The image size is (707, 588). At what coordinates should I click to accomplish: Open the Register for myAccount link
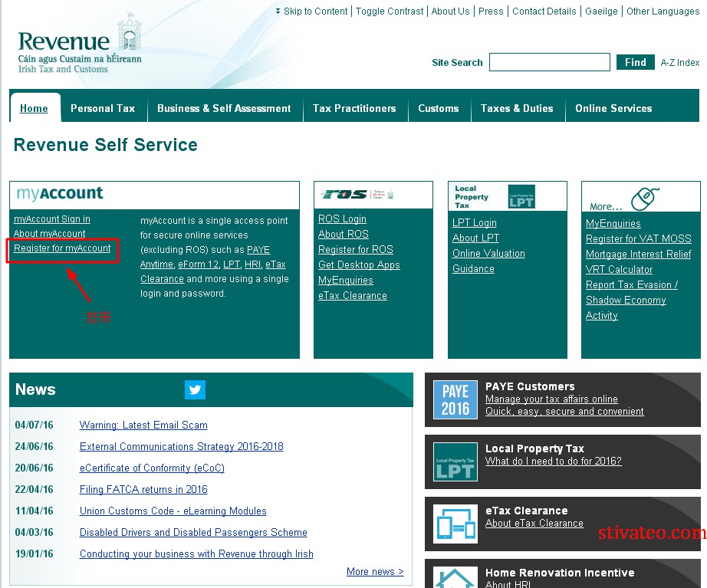(x=62, y=248)
